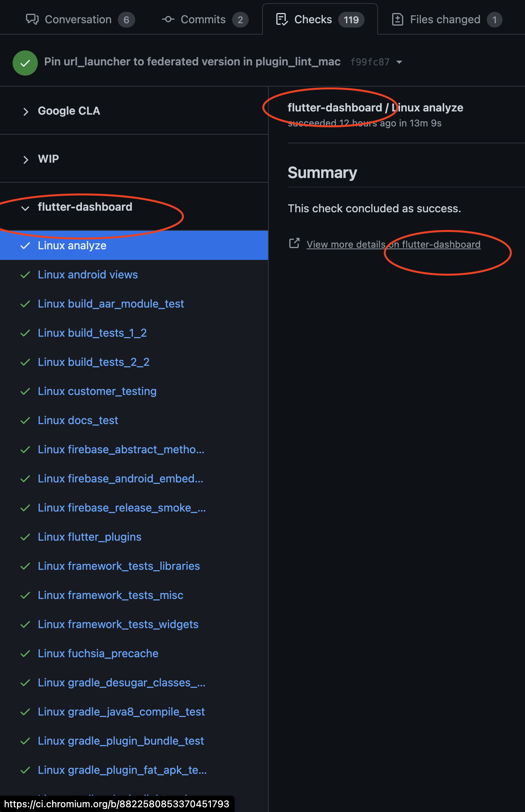The width and height of the screenshot is (525, 812).
Task: Click the external link icon beside details link
Action: click(294, 244)
